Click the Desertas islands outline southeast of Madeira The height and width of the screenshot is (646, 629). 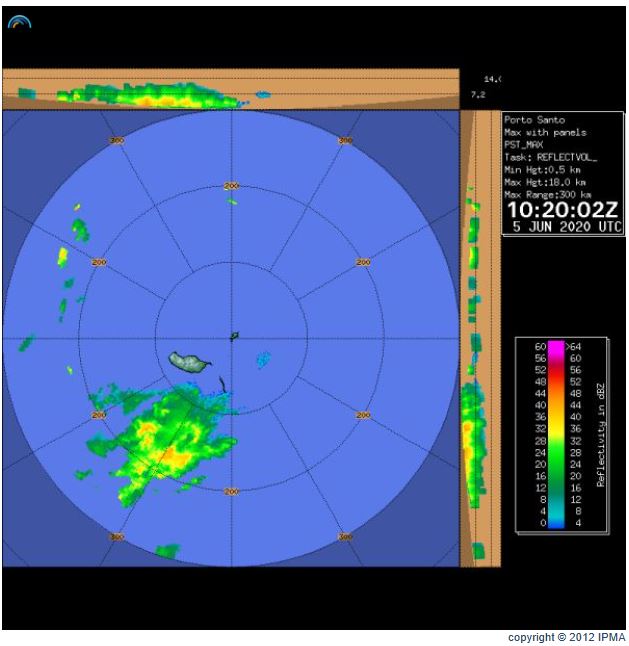(x=222, y=385)
